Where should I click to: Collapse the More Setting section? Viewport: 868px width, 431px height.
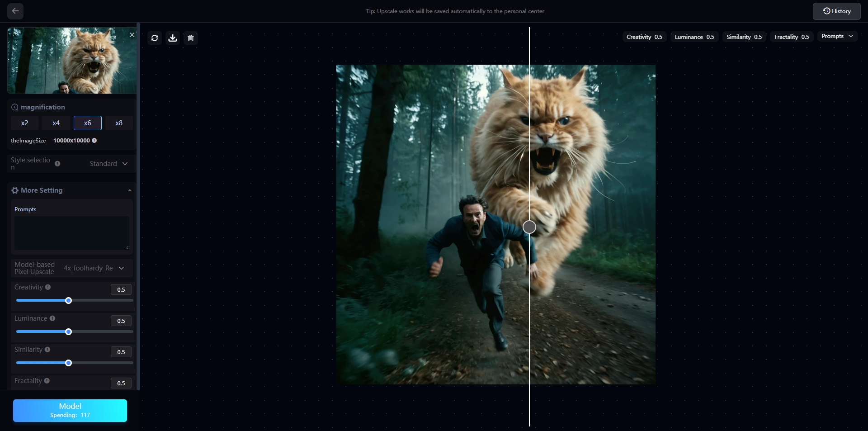129,190
